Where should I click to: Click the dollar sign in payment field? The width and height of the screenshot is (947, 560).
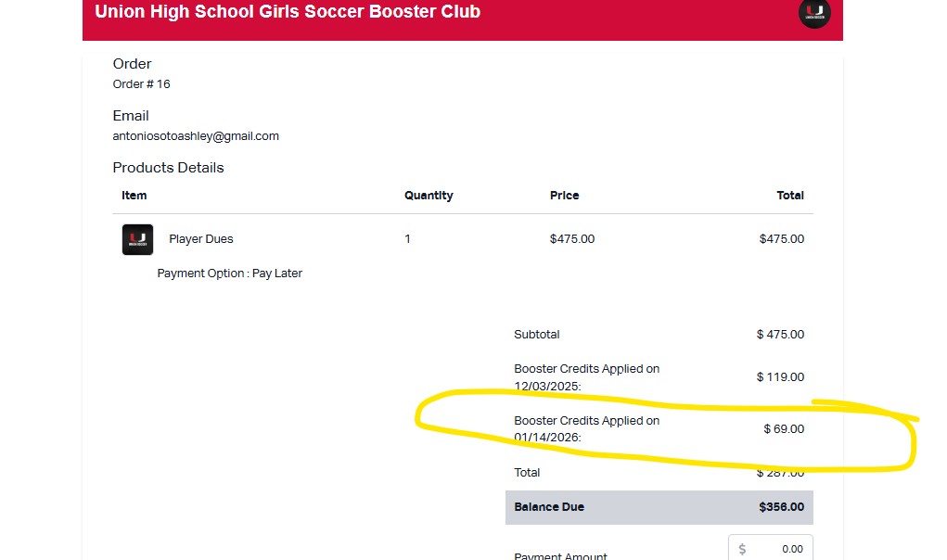coord(742,549)
